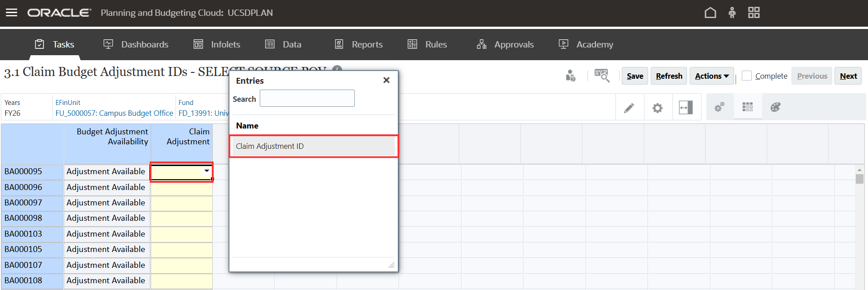Select row header BA000105

(x=32, y=249)
